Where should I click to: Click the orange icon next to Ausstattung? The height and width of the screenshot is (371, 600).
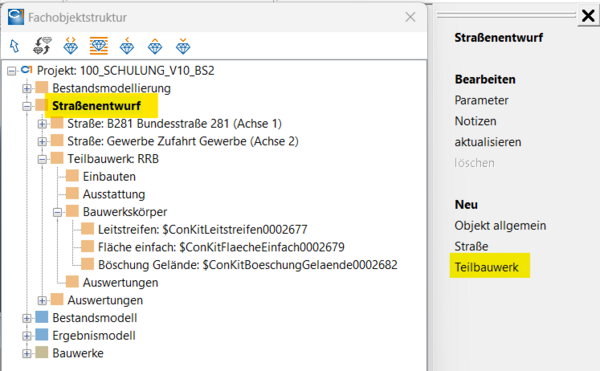point(72,194)
